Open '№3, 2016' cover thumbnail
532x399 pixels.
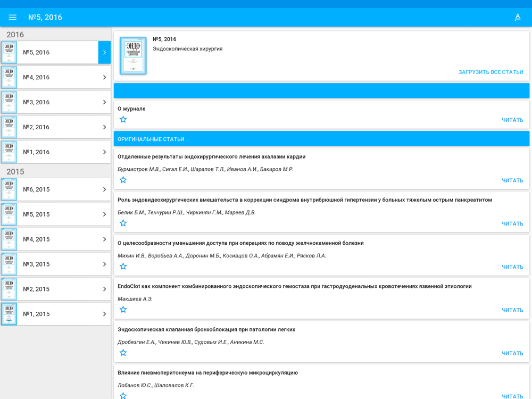9,102
